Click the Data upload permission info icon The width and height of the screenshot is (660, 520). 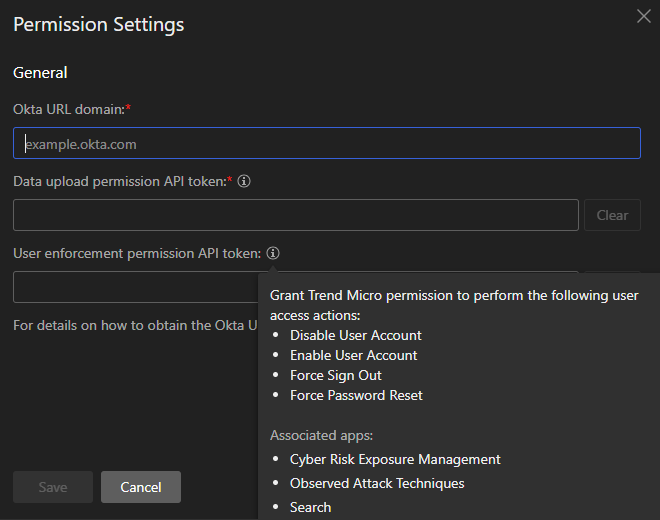click(244, 182)
